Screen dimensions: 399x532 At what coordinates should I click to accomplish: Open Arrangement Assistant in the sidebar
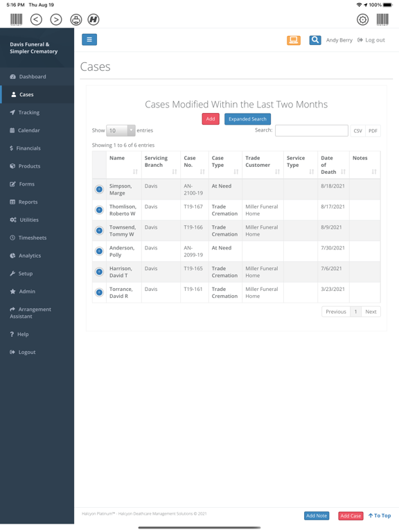pos(37,313)
